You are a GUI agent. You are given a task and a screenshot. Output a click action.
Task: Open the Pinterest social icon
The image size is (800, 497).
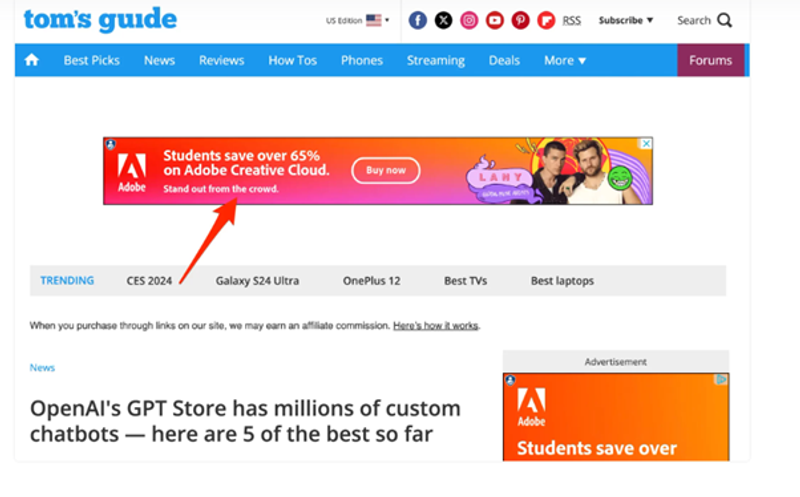click(x=520, y=20)
